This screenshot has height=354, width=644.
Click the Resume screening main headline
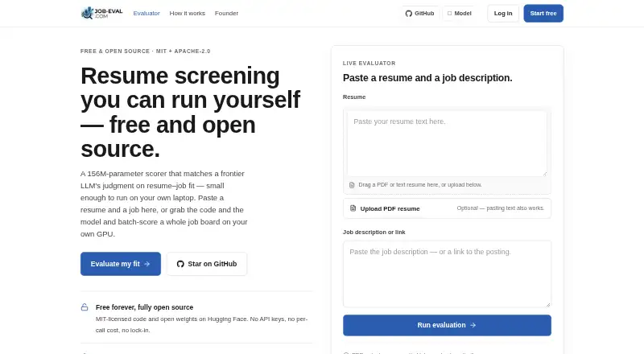[x=190, y=112]
